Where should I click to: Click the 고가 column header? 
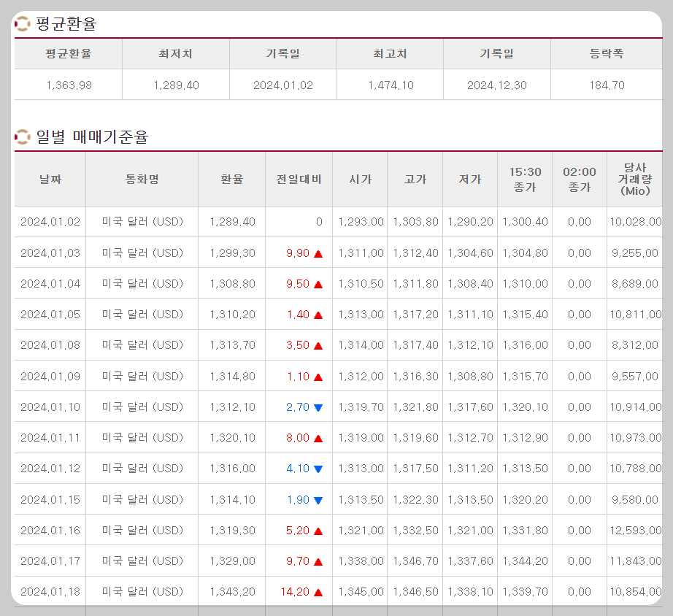coord(415,179)
